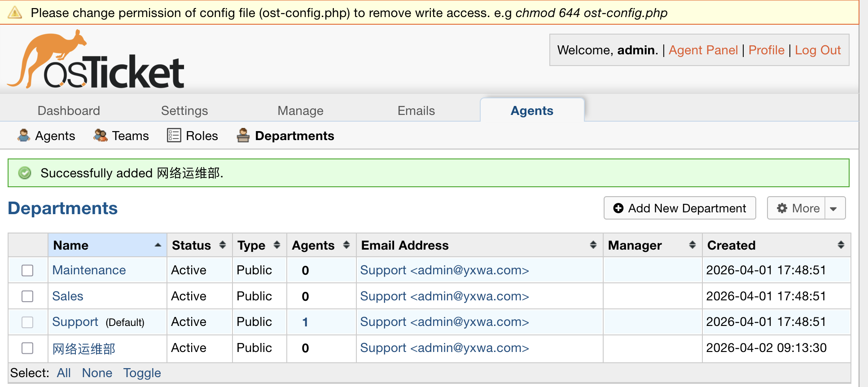Open the Support department link
This screenshot has height=387, width=868.
tap(75, 322)
